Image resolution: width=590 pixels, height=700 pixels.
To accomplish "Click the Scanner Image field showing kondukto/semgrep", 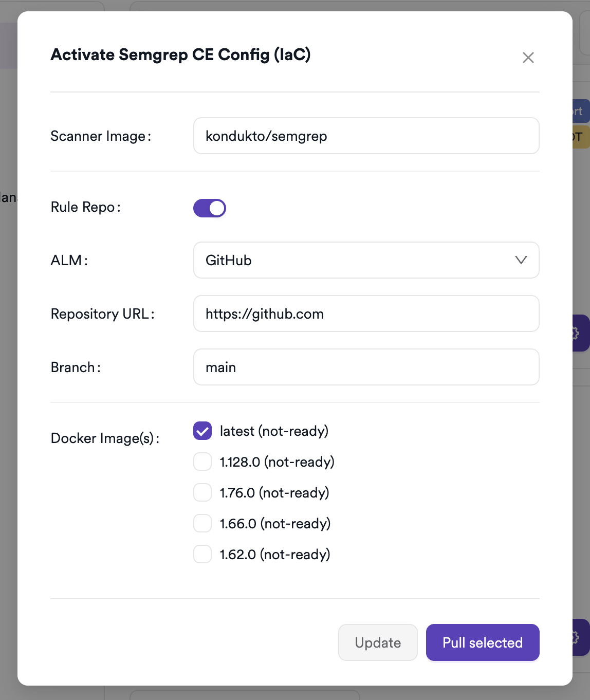I will [366, 136].
